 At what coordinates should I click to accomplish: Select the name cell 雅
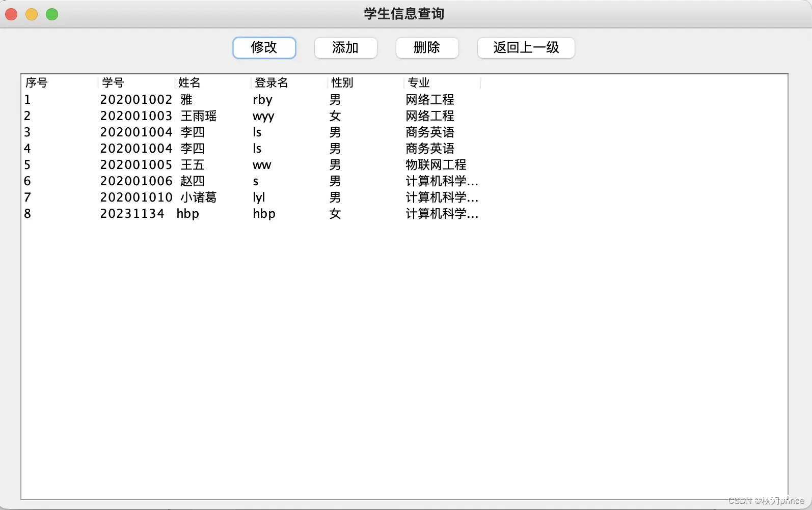(x=212, y=100)
